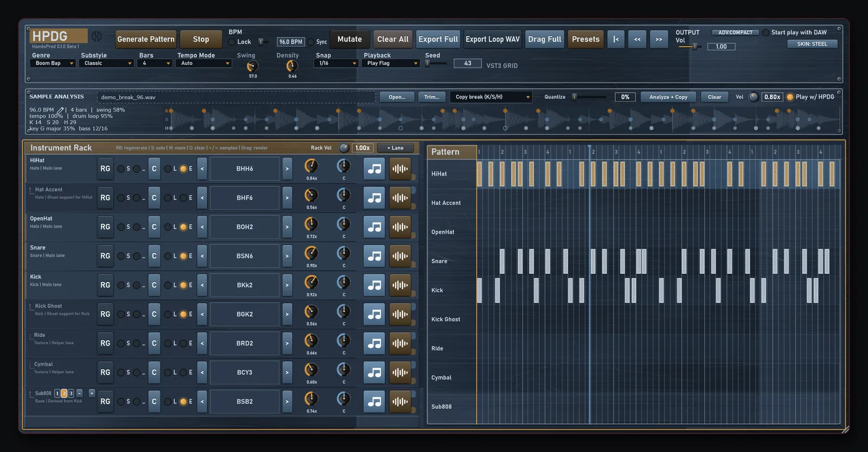
Task: Click the note icon in the Kick Ghost row
Action: 374,314
